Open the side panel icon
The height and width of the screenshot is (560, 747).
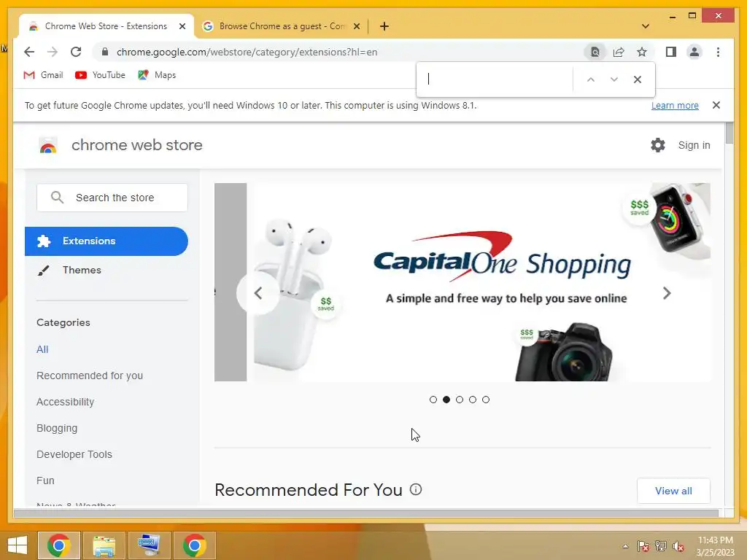pyautogui.click(x=671, y=52)
